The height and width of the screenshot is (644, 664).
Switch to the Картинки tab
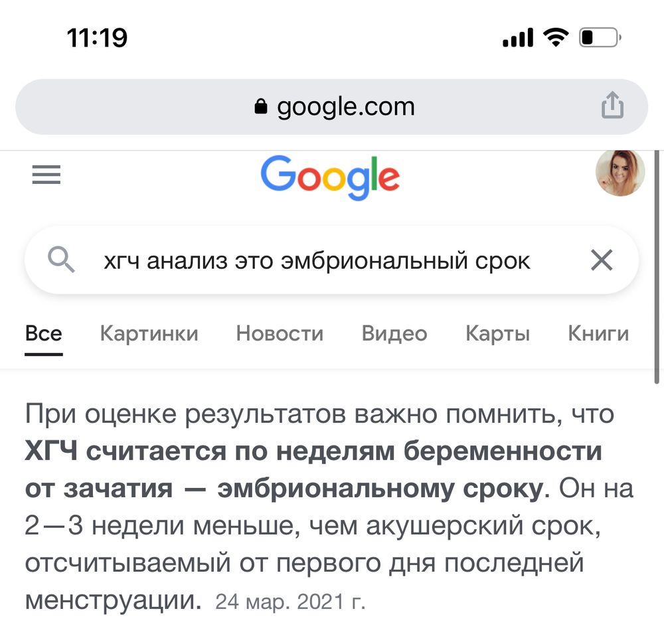click(x=149, y=333)
